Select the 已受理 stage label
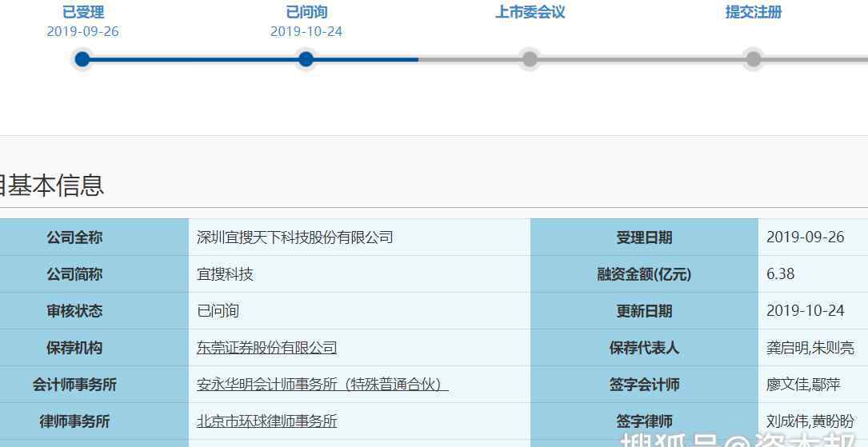The height and width of the screenshot is (447, 868). pyautogui.click(x=83, y=12)
